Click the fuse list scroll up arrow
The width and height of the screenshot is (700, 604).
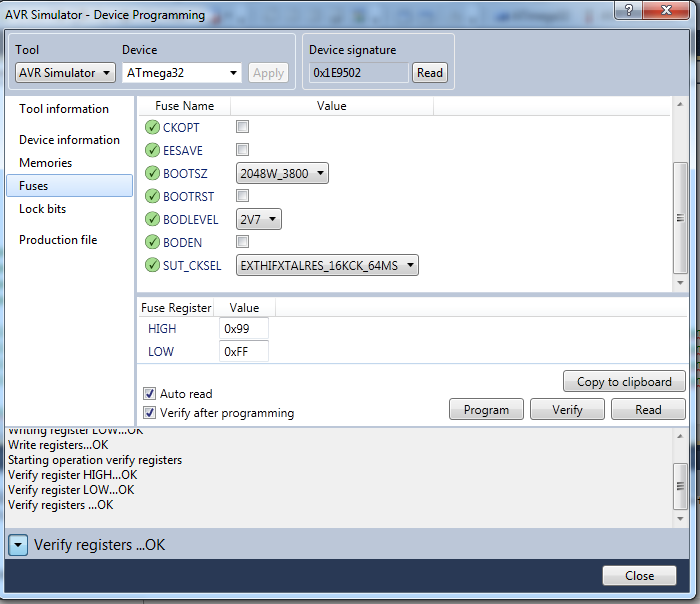(x=680, y=104)
